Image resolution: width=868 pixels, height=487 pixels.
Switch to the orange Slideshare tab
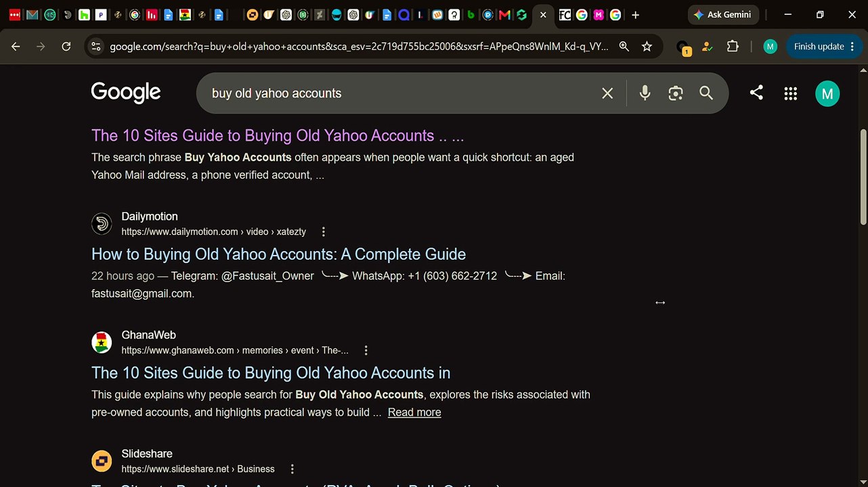(x=253, y=15)
